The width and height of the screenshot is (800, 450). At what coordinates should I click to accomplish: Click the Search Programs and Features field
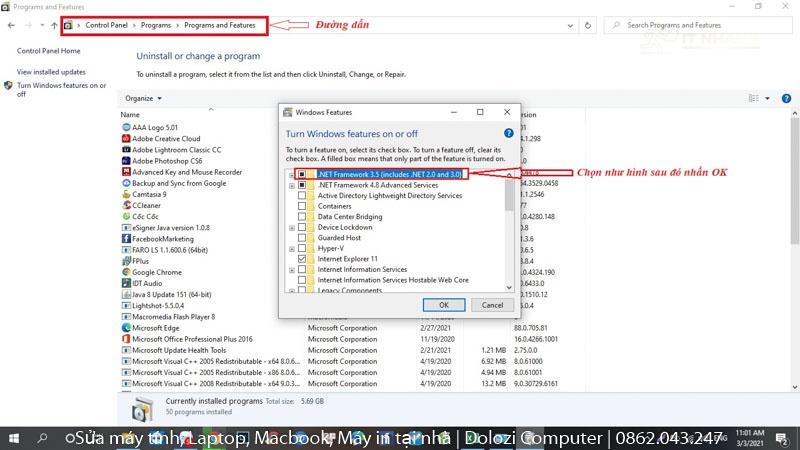tap(697, 25)
